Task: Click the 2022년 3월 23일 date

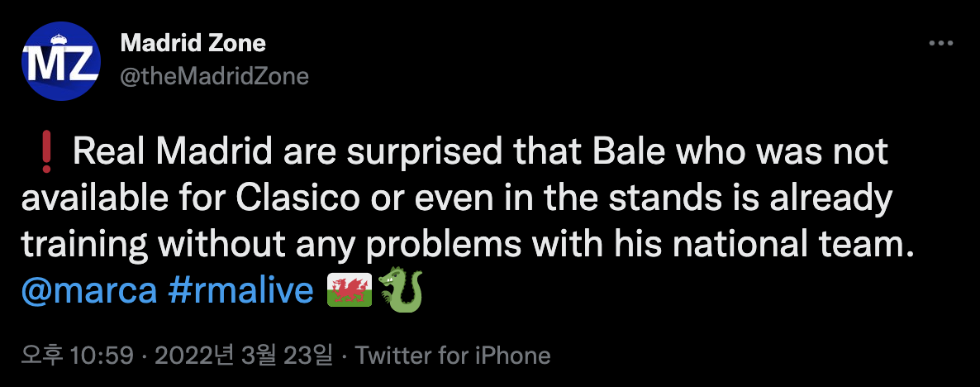Action: pos(245,356)
